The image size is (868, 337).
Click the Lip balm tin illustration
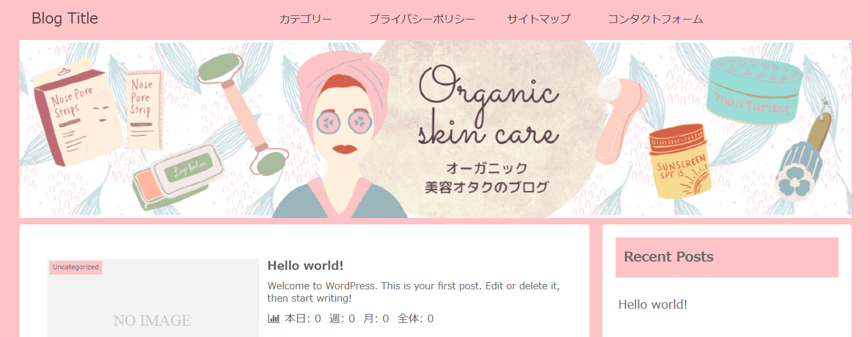177,177
